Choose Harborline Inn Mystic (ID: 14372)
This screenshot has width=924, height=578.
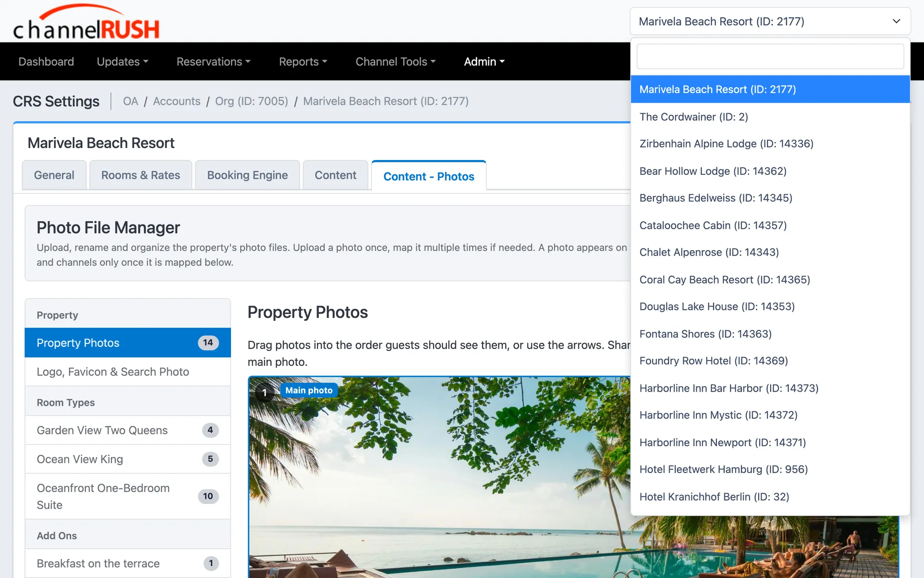coord(770,415)
